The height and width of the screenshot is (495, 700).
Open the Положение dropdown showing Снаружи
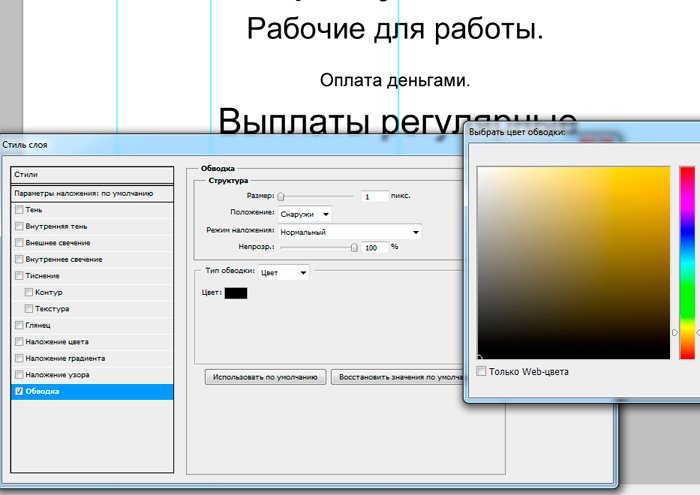306,213
